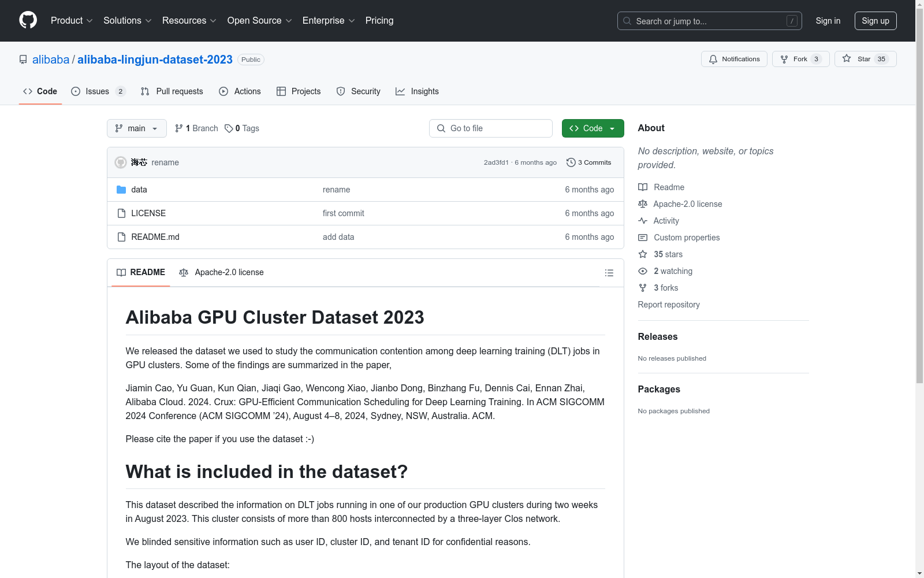Image resolution: width=924 pixels, height=578 pixels.
Task: Open the data folder icon
Action: click(x=122, y=189)
